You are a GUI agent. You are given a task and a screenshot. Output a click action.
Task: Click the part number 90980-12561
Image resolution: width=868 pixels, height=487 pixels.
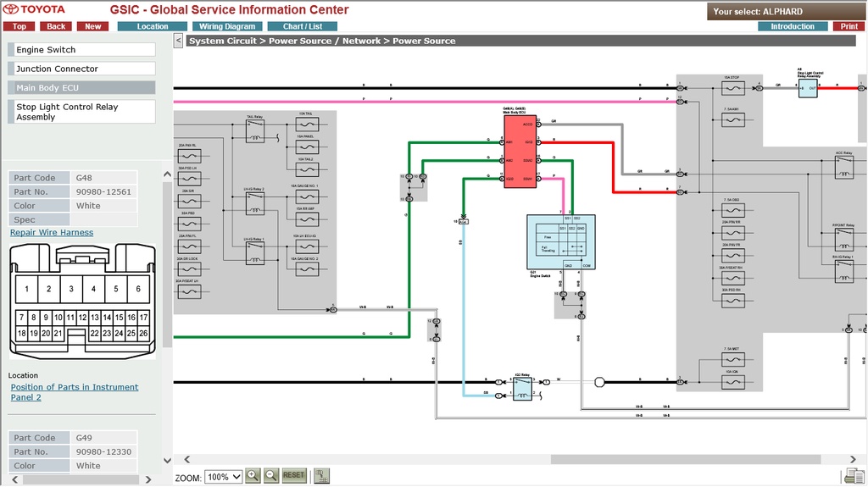pyautogui.click(x=103, y=191)
